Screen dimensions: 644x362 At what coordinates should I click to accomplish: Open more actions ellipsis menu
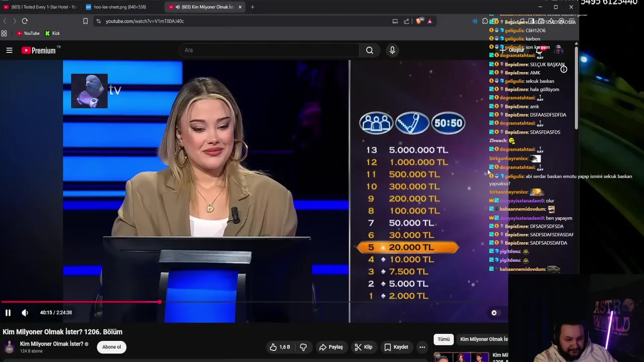[422, 347]
